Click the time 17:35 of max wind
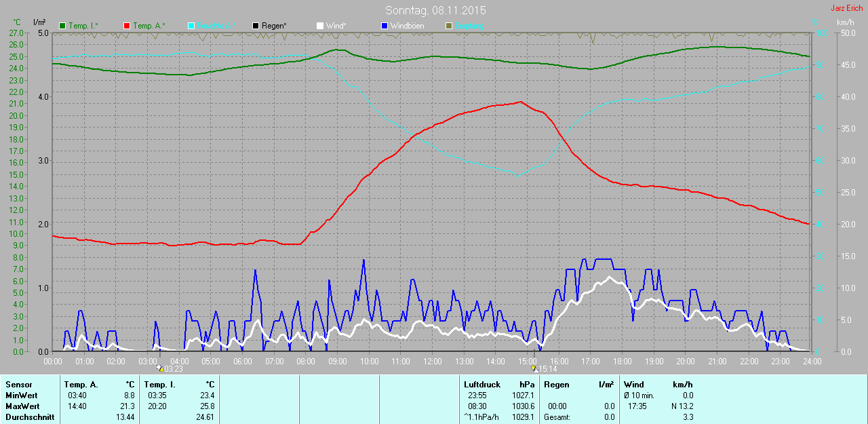868x424 pixels. [638, 406]
